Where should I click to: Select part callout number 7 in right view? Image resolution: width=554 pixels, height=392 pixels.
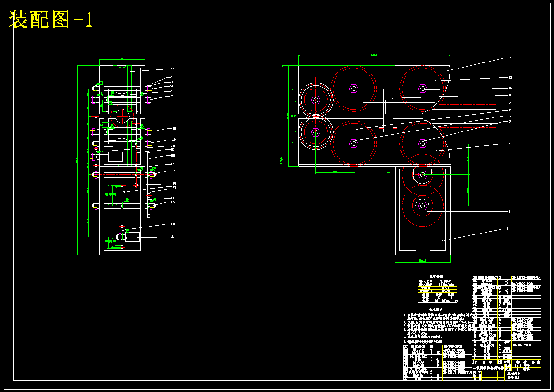509,110
